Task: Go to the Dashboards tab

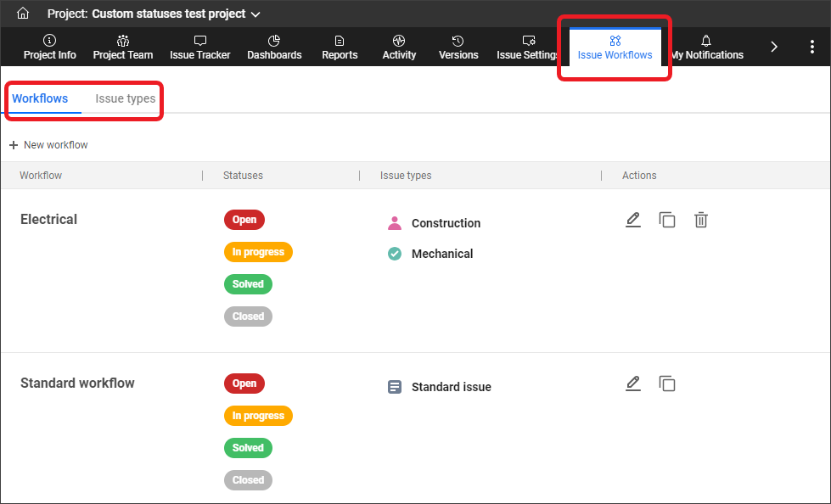Action: (x=274, y=48)
